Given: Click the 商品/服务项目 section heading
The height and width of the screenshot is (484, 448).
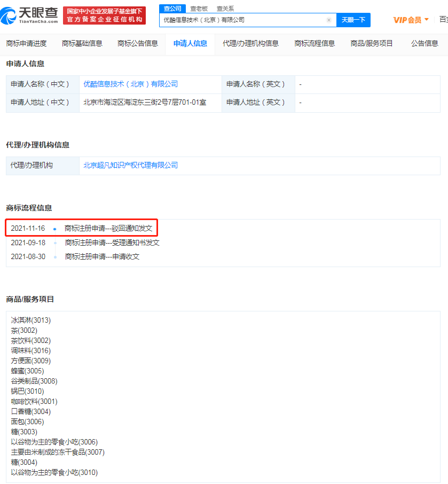Looking at the screenshot, I should click(x=30, y=299).
